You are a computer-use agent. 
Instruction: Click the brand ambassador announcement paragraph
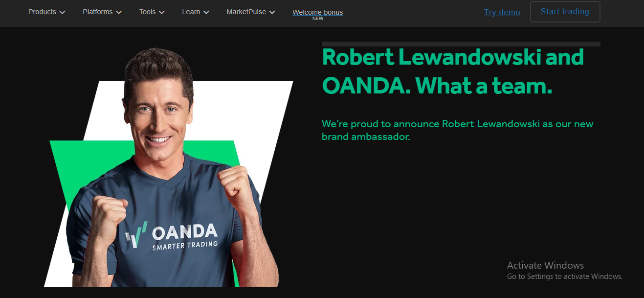[458, 130]
